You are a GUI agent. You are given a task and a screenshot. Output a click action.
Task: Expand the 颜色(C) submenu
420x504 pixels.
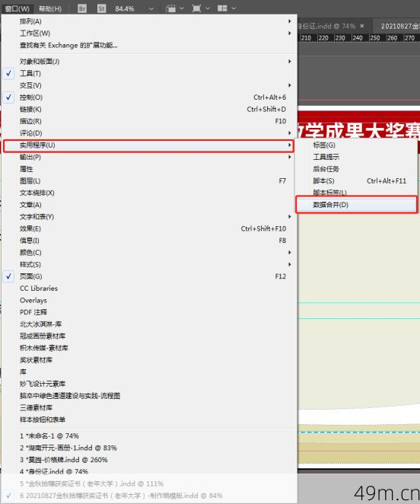pos(149,252)
